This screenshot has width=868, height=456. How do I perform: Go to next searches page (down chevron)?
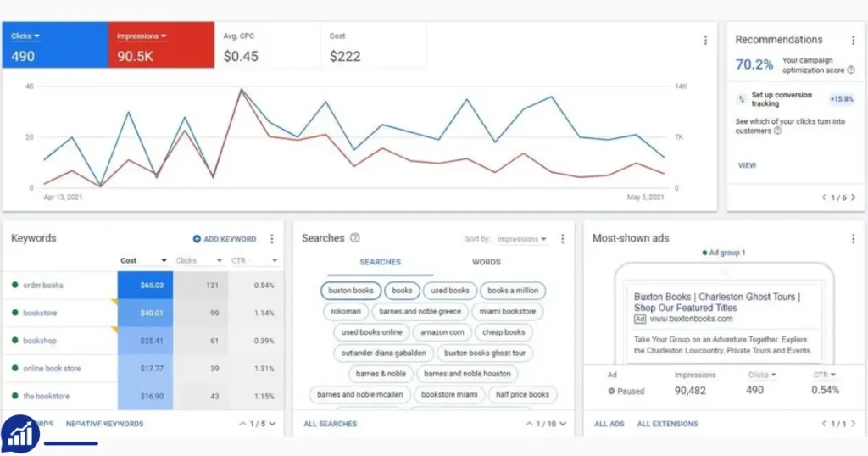click(x=563, y=424)
